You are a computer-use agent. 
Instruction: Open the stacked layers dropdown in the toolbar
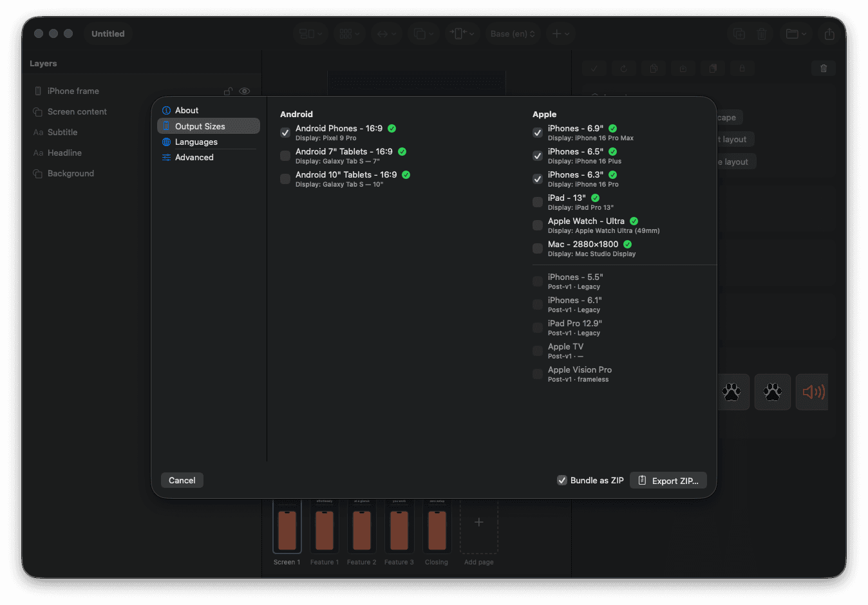point(424,33)
